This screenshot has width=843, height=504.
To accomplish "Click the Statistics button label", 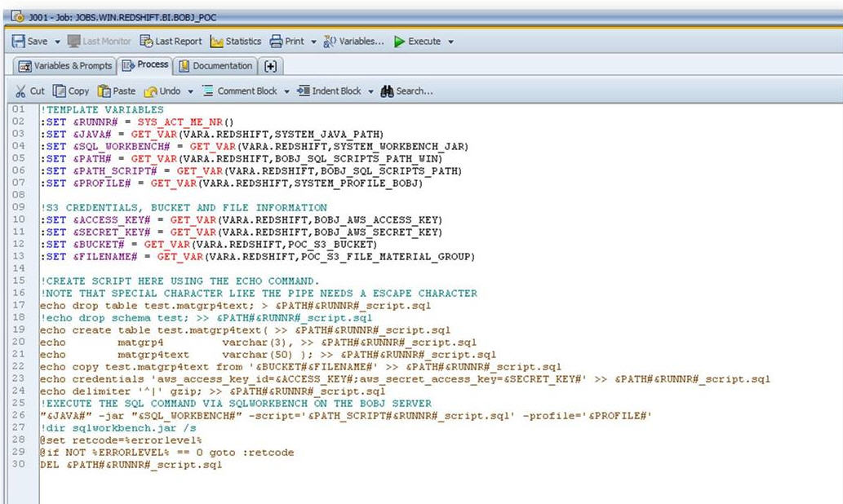I will tap(243, 42).
